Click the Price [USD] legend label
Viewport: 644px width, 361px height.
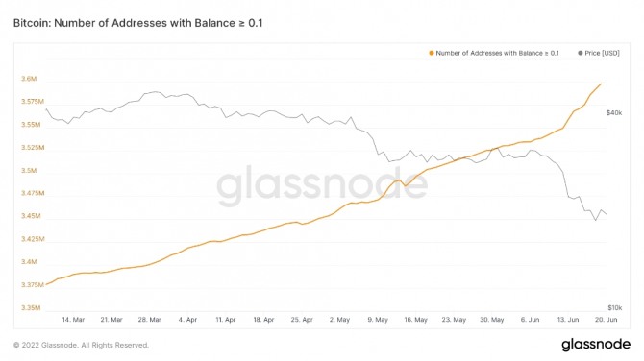pos(602,54)
